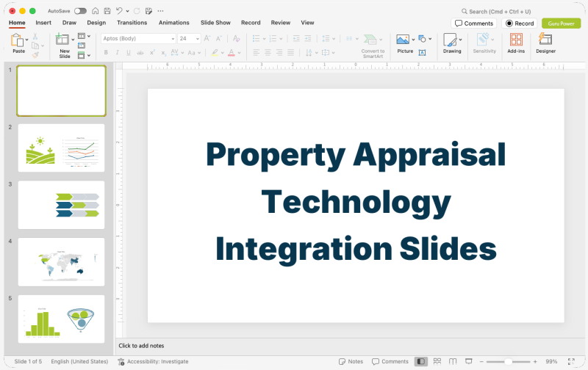Switch to the Animations tab
This screenshot has height=370, width=588.
(x=174, y=23)
